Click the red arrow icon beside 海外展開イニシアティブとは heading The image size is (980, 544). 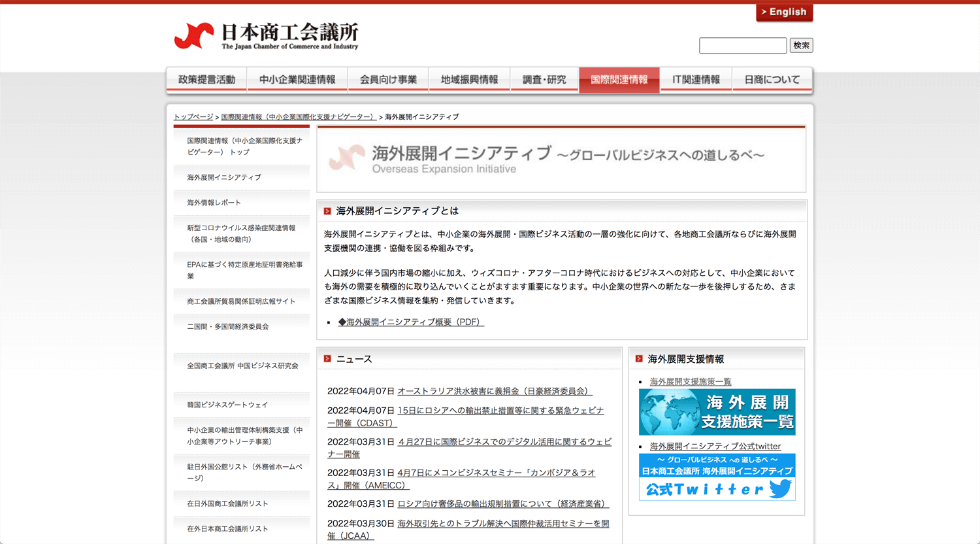327,211
